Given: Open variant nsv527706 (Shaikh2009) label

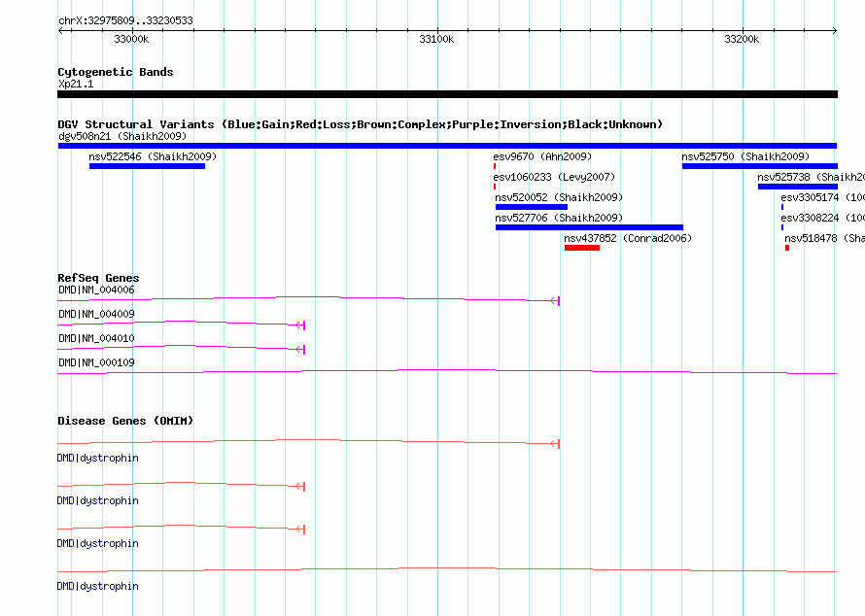Looking at the screenshot, I should pos(559,218).
